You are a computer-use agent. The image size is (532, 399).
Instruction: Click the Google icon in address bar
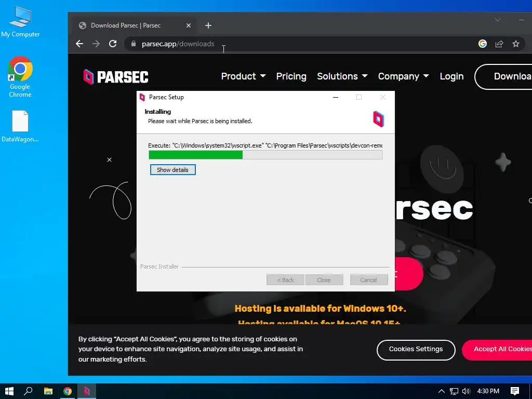(x=483, y=44)
